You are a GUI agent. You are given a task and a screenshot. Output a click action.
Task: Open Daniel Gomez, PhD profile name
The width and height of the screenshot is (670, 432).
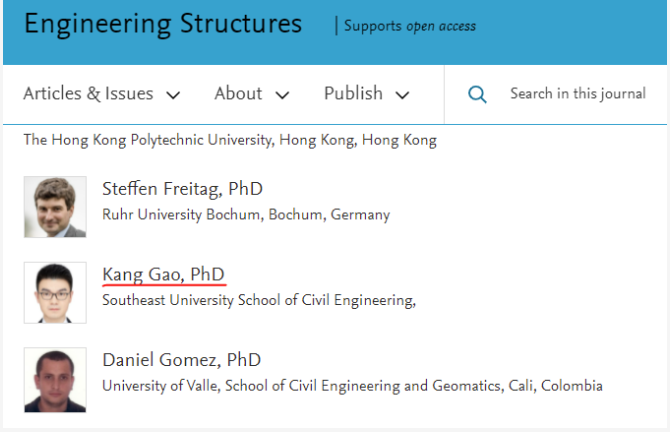pyautogui.click(x=182, y=360)
